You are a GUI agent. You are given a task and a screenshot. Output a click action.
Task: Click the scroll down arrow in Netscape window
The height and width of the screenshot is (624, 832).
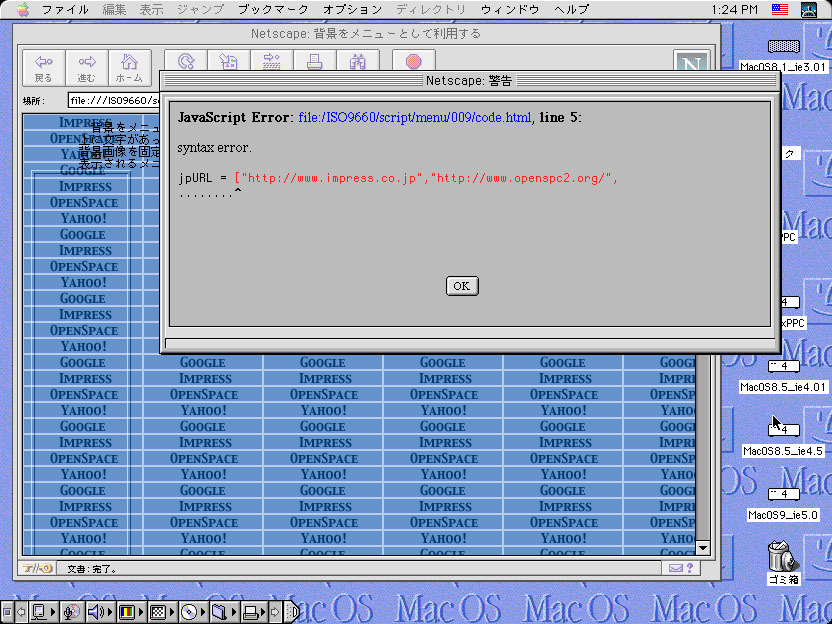point(703,548)
